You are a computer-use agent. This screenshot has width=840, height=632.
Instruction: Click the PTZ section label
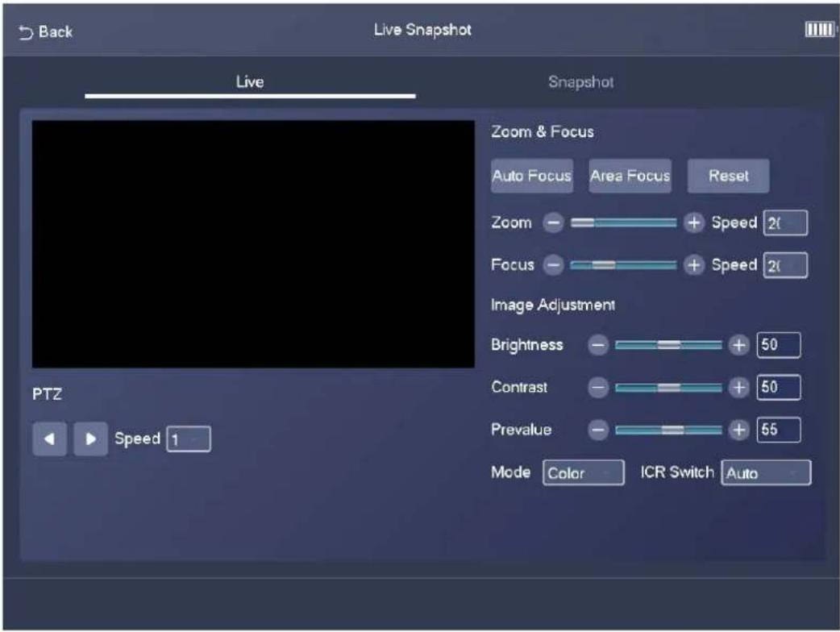pos(47,394)
